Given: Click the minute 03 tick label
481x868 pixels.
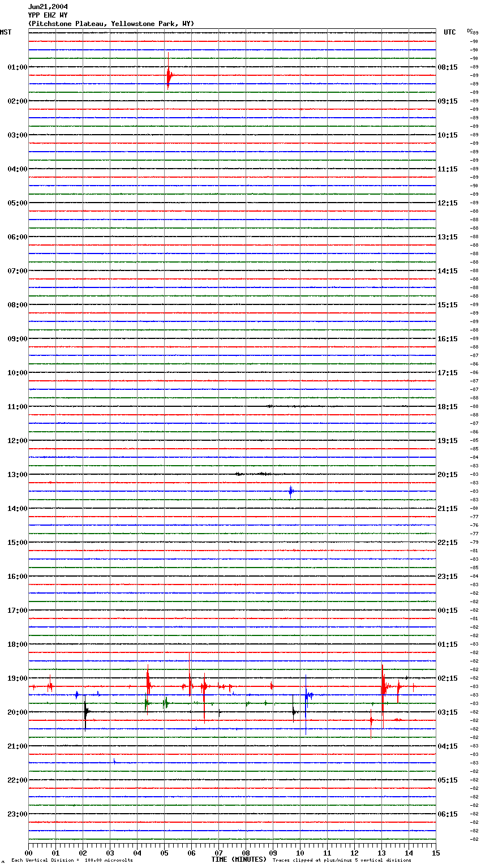Looking at the screenshot, I should pyautogui.click(x=110, y=853).
